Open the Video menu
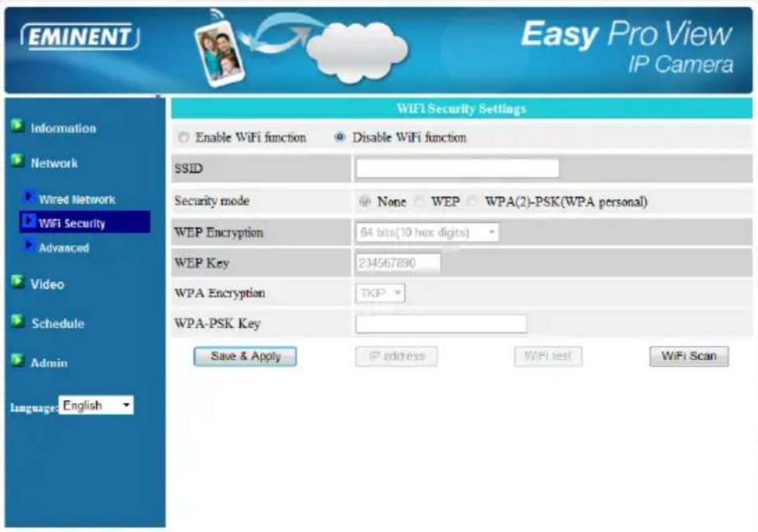 click(47, 284)
